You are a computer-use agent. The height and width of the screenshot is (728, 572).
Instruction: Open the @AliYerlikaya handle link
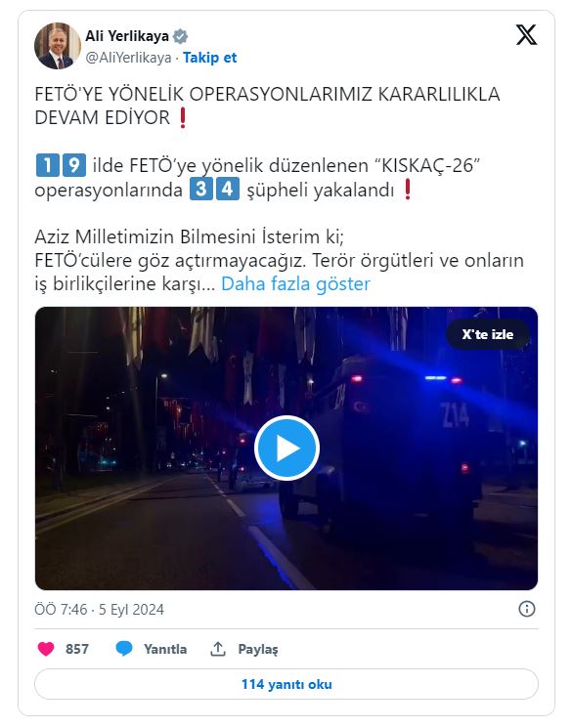click(x=128, y=58)
